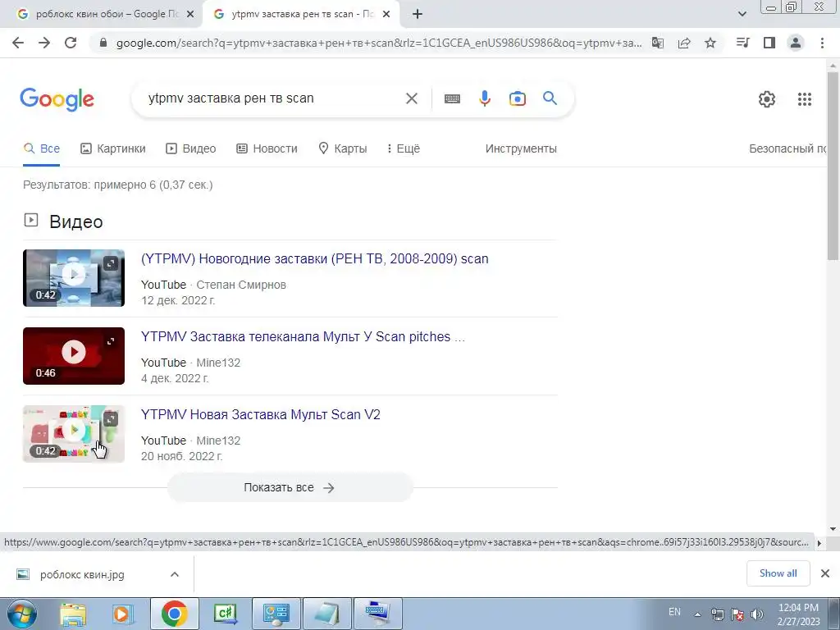Bookmark this page with the star icon
The image size is (840, 630).
point(710,43)
